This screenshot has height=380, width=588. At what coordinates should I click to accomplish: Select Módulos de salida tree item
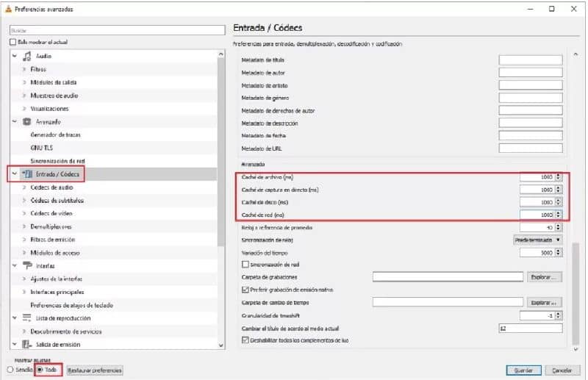(x=54, y=82)
